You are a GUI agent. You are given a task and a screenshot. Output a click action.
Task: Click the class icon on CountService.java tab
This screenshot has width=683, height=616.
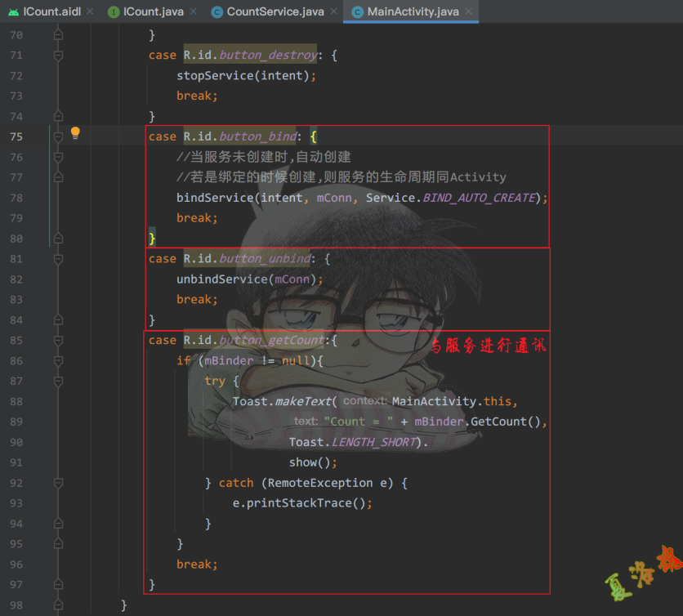(217, 12)
